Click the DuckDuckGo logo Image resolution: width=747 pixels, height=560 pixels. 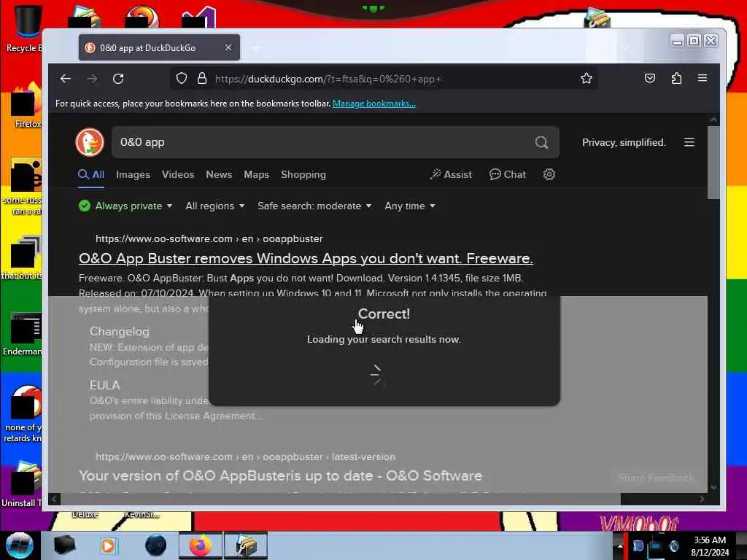(x=90, y=142)
